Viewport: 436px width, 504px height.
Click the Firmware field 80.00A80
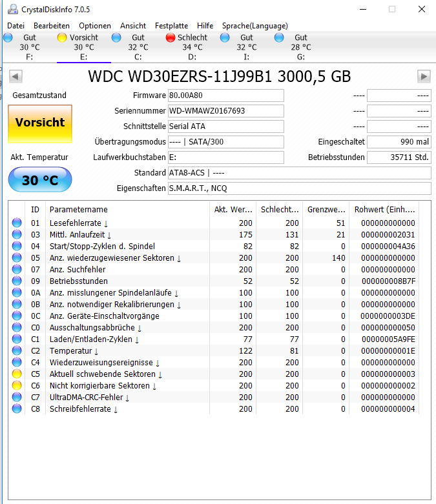click(x=226, y=96)
